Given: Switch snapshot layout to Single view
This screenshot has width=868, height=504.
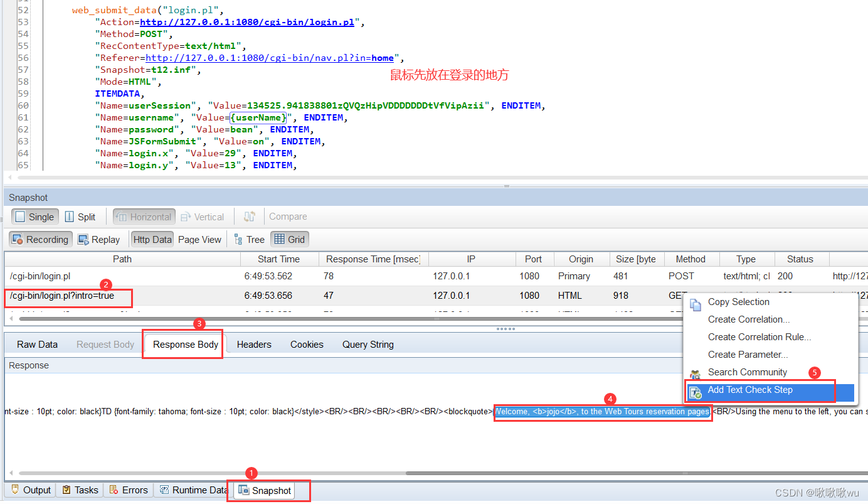Looking at the screenshot, I should click(35, 217).
